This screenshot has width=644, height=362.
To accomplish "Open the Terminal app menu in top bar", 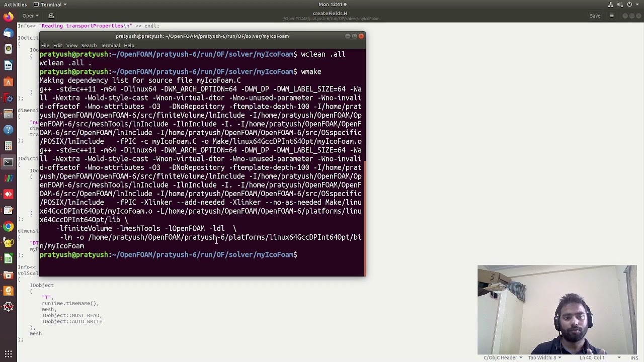I will pyautogui.click(x=51, y=5).
